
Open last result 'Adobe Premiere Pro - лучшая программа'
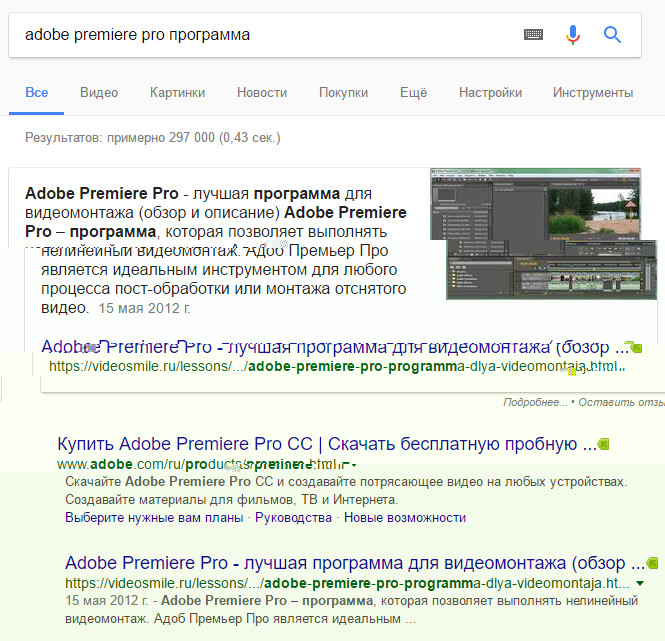(355, 563)
